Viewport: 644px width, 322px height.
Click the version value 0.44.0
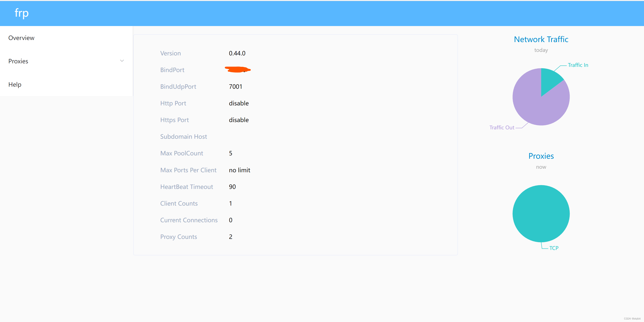237,53
